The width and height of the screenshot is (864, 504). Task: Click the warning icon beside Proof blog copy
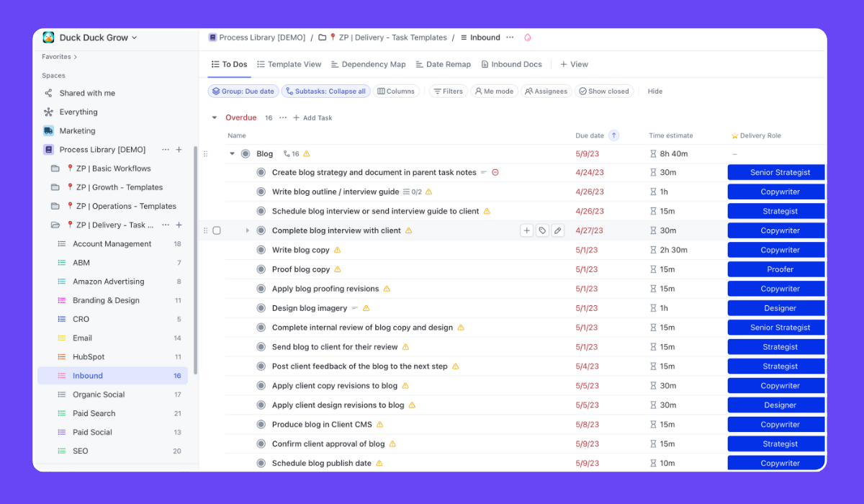[338, 269]
